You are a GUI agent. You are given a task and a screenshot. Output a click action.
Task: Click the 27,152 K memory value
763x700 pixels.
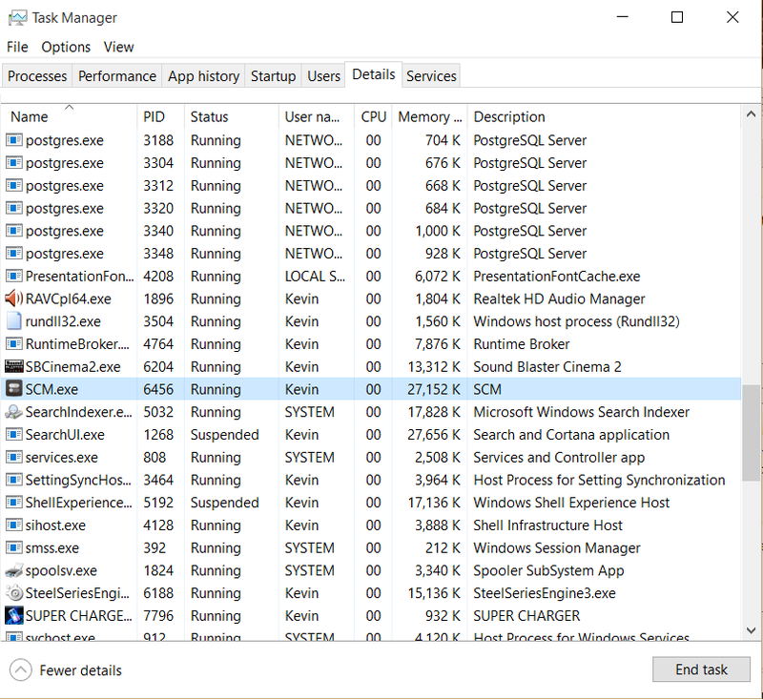(434, 390)
